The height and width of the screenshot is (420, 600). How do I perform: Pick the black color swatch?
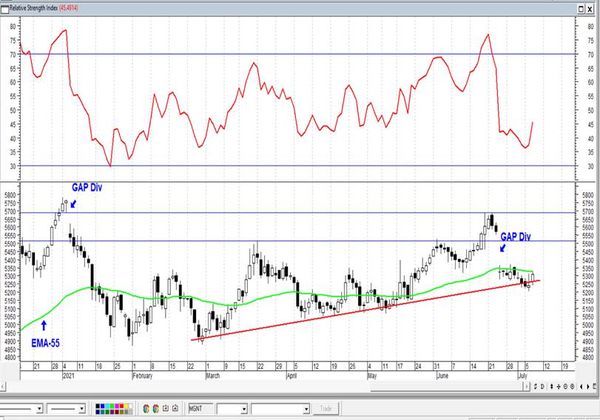coord(98,406)
